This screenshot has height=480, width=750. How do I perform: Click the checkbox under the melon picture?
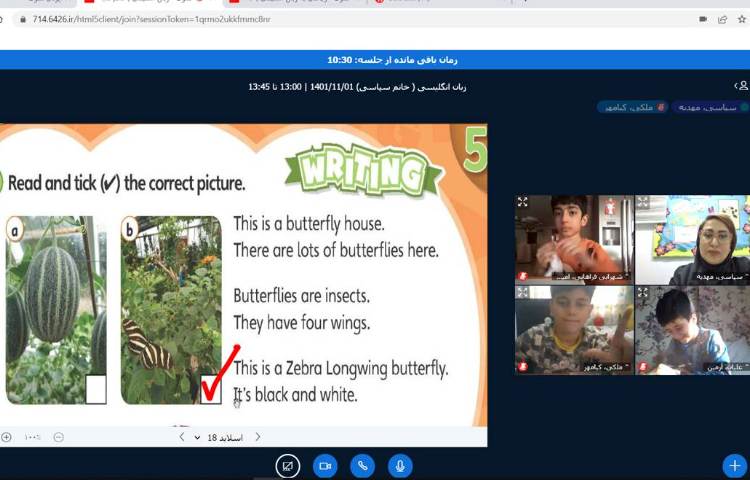(x=96, y=388)
